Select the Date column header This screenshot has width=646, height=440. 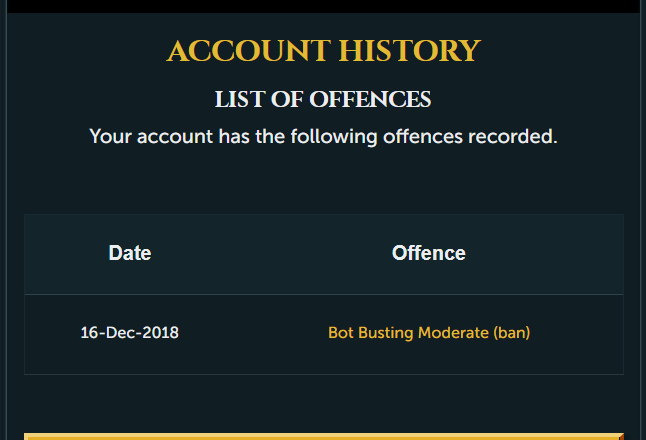click(x=130, y=253)
